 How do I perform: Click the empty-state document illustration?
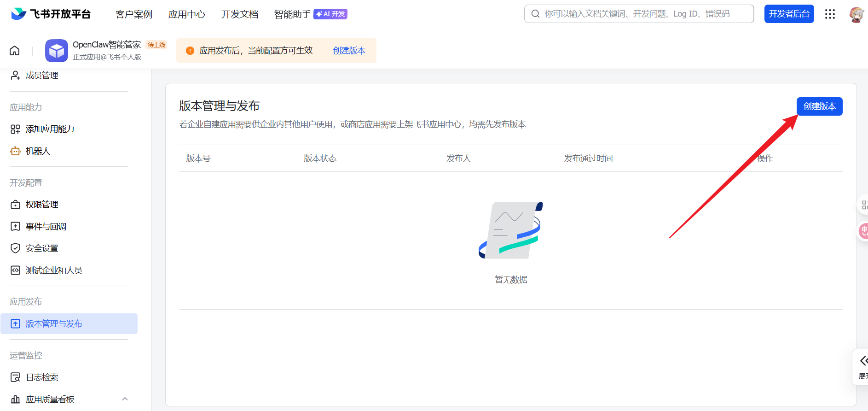coord(511,230)
